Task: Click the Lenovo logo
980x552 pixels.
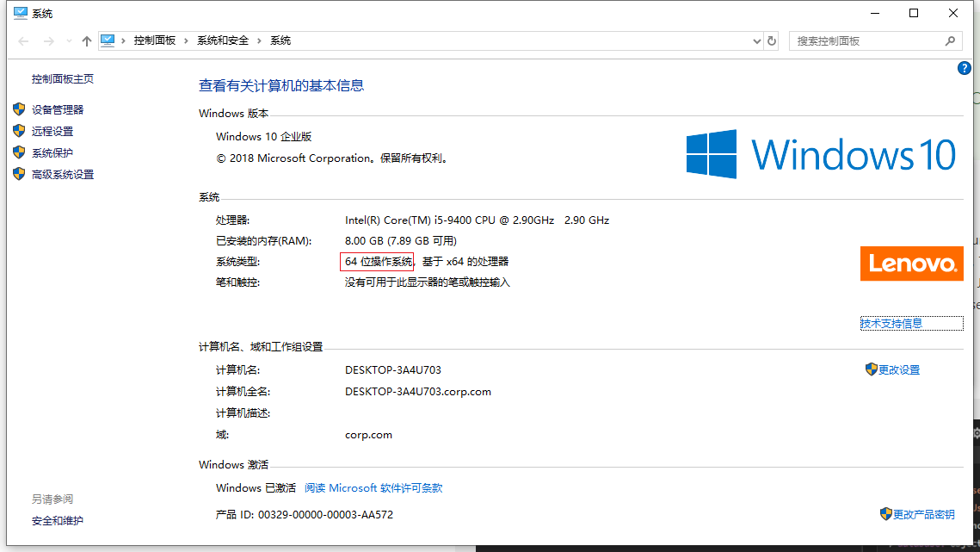Action: pyautogui.click(x=912, y=264)
